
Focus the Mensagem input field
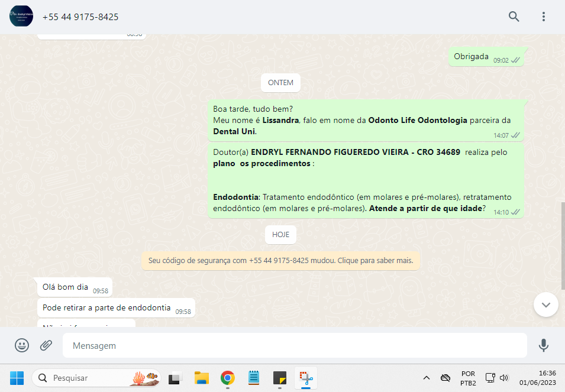[x=295, y=345]
